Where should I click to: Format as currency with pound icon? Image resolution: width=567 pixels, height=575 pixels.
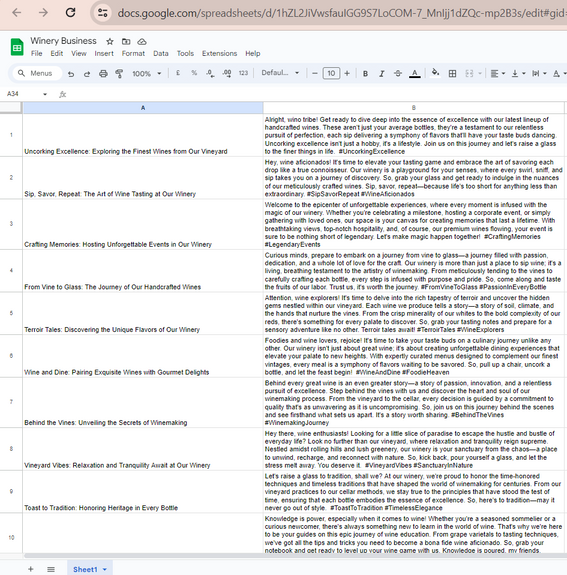178,73
